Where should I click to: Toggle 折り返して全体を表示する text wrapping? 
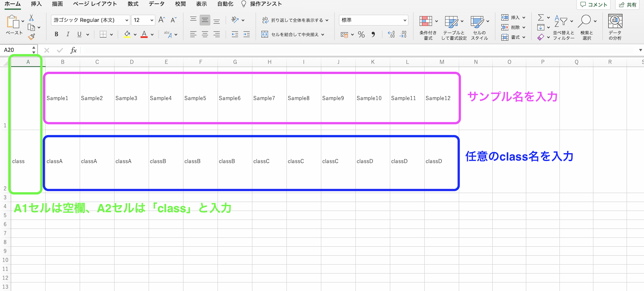294,20
